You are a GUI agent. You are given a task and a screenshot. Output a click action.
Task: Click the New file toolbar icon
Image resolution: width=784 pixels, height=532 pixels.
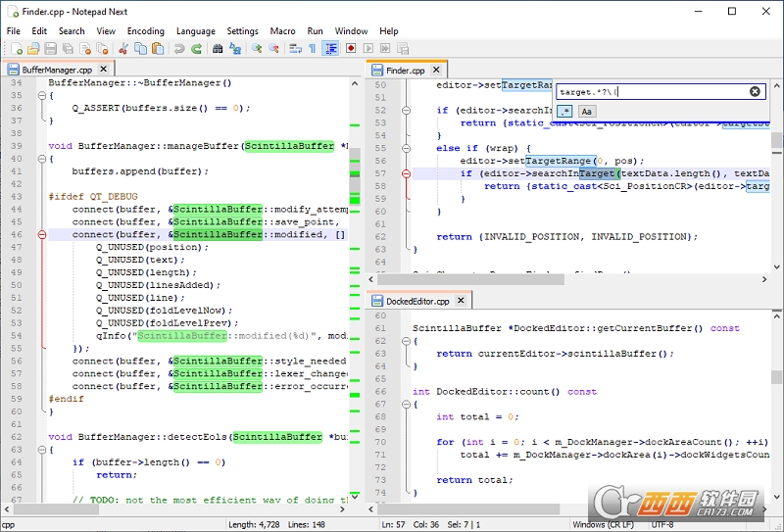tap(15, 48)
